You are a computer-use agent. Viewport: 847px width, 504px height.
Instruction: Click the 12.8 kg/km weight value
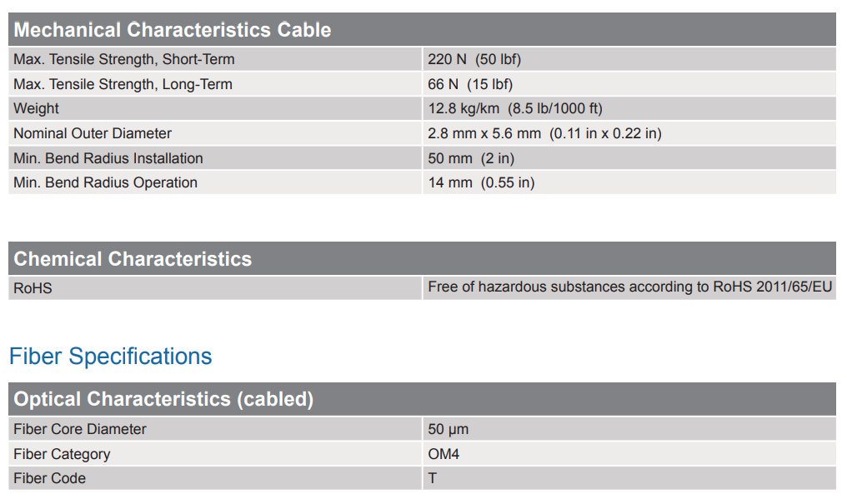pos(514,108)
